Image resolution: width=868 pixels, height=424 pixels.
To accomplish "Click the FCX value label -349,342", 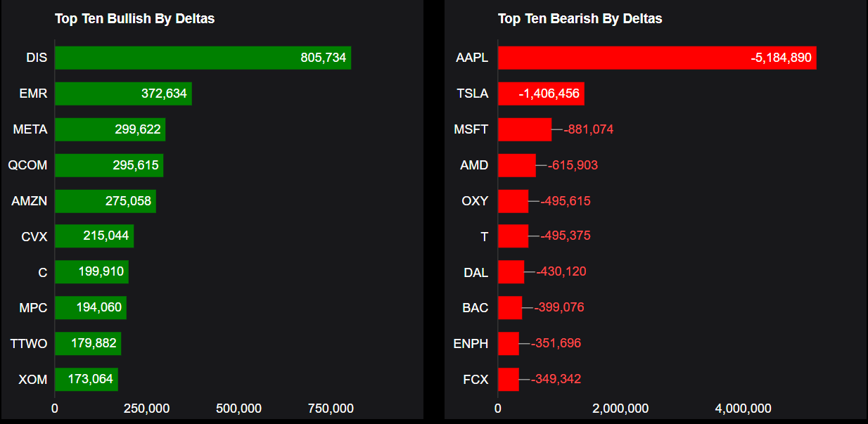I will coord(556,380).
